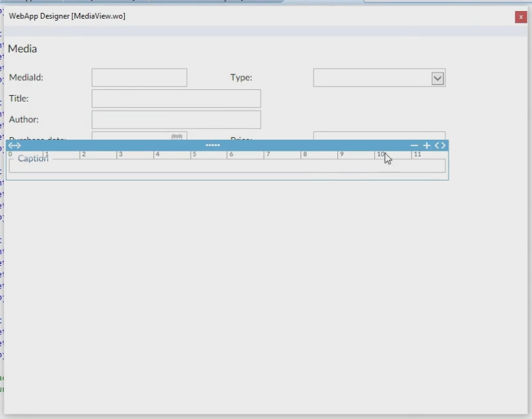Click the plus icon on the ruler bar

(427, 145)
